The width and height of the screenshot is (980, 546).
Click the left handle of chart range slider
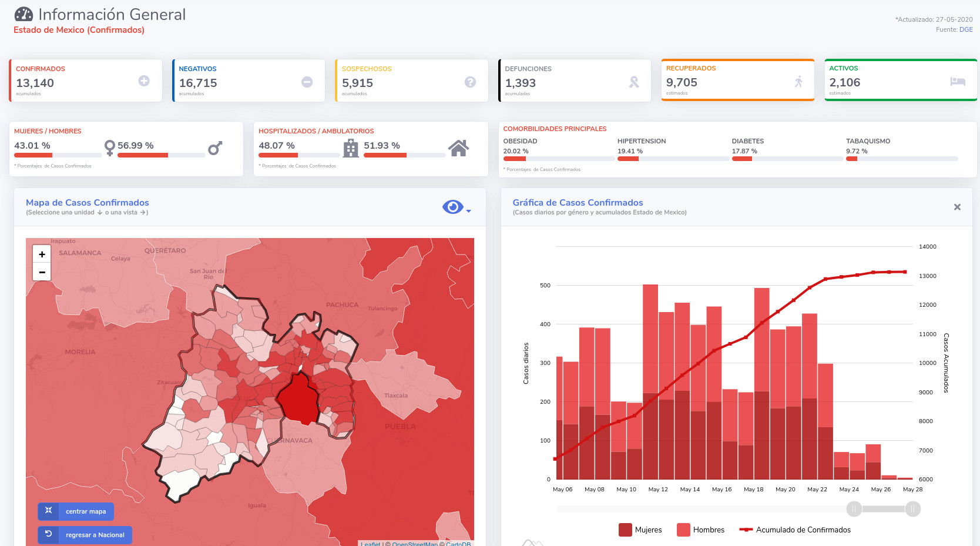point(854,509)
